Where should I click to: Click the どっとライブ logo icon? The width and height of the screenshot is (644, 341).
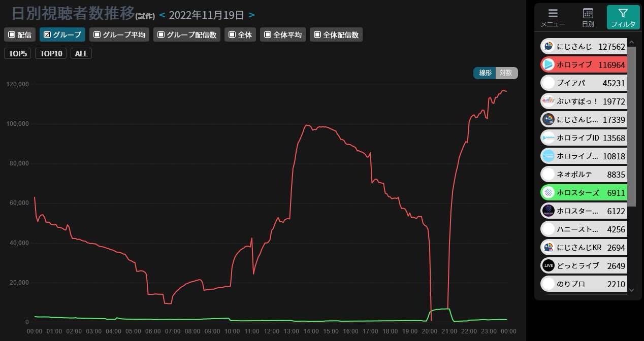[549, 266]
